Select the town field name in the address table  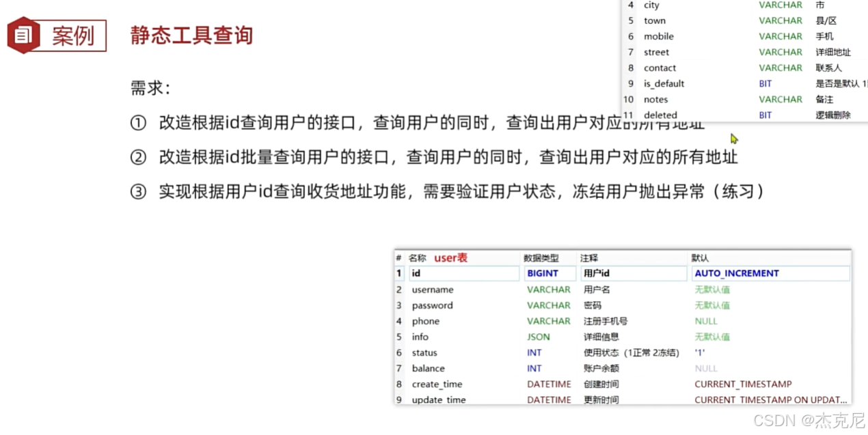point(655,20)
